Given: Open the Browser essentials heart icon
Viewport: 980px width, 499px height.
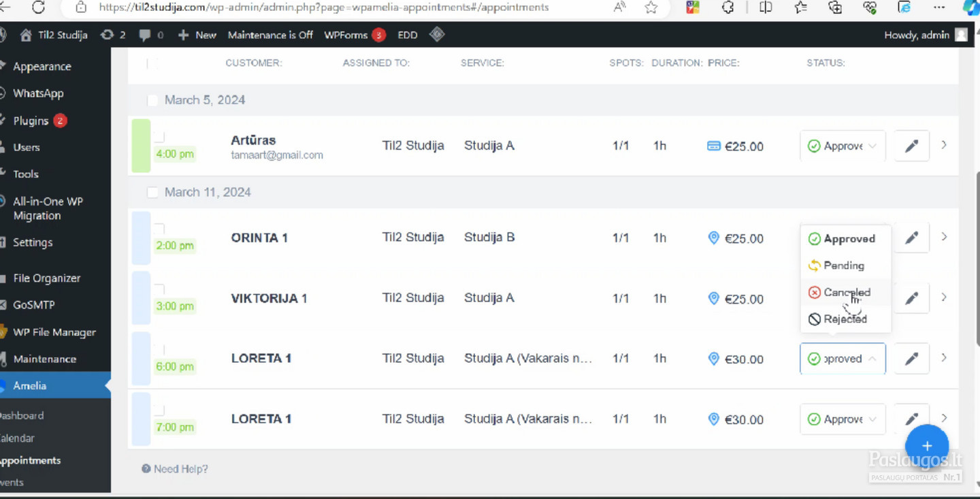Looking at the screenshot, I should (x=870, y=7).
